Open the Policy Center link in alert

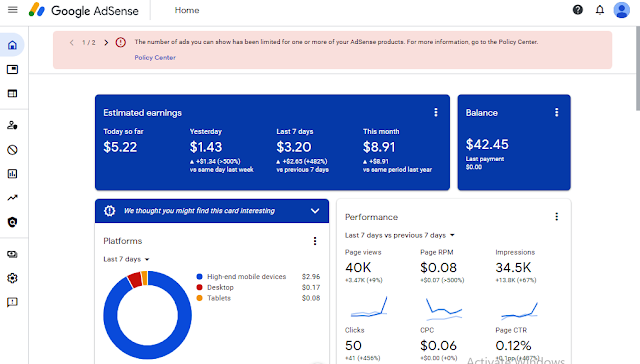click(x=155, y=58)
